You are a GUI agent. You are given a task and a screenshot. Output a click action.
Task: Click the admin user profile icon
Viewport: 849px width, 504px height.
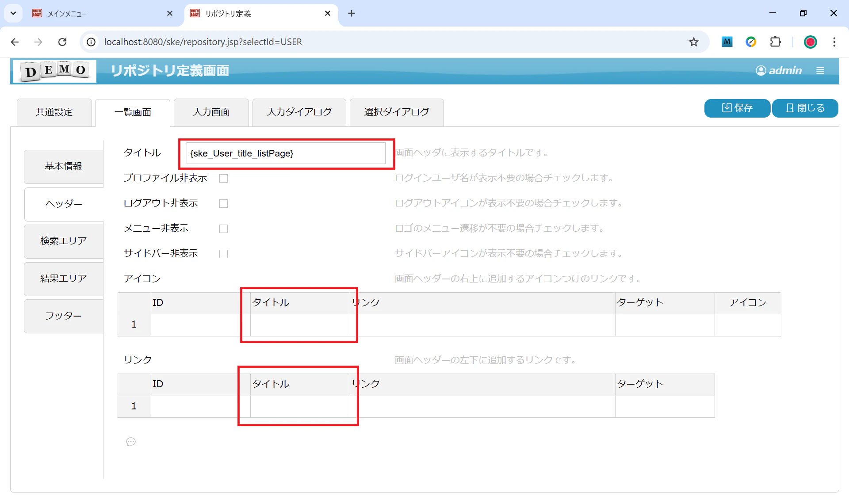[x=761, y=71]
